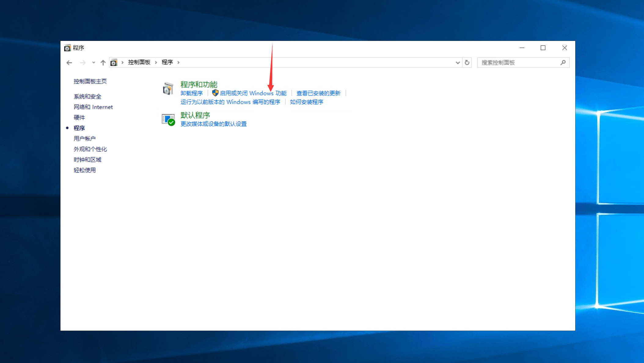644x363 pixels.
Task: Click the 卸载程序 link
Action: [x=192, y=93]
